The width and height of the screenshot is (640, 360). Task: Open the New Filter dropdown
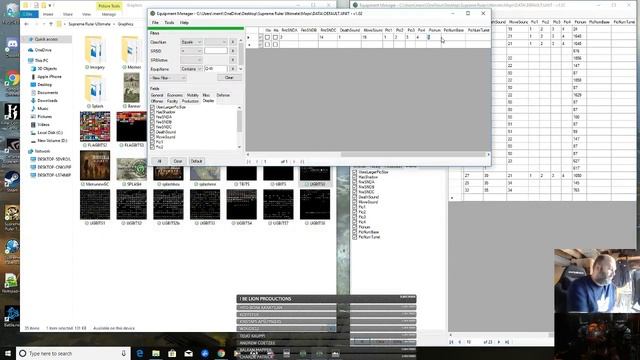168,78
